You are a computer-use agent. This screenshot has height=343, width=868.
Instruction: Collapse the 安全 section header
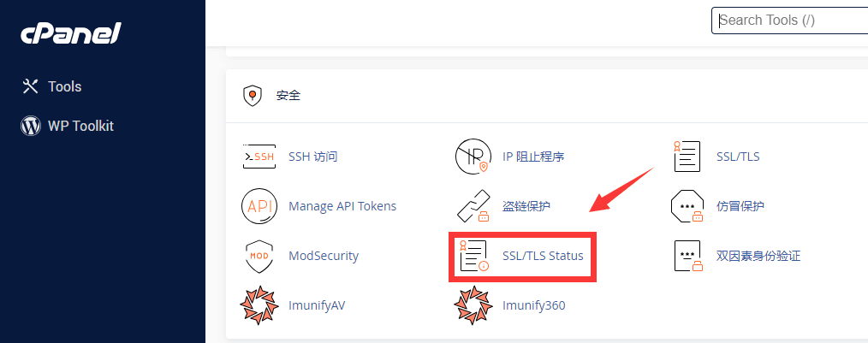[x=547, y=96]
